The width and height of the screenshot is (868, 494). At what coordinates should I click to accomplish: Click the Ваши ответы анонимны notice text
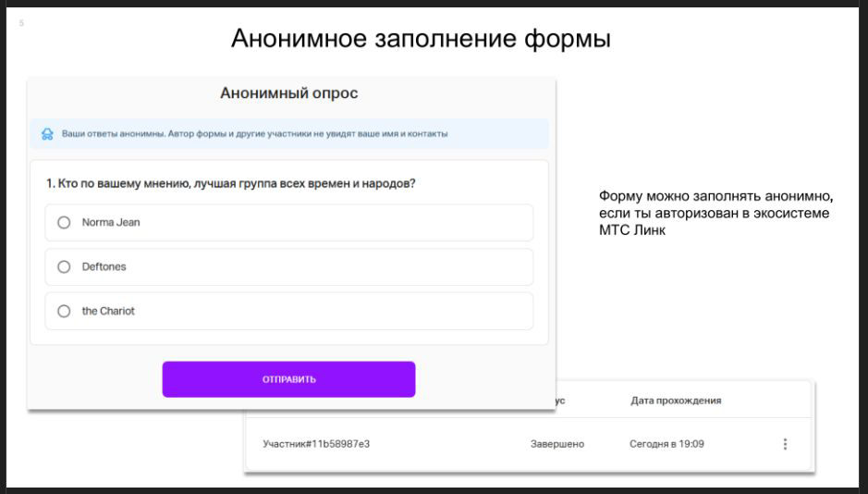pyautogui.click(x=254, y=134)
